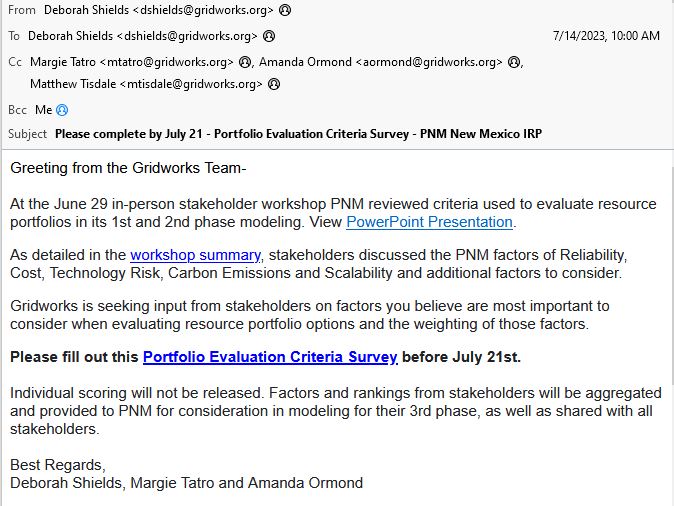This screenshot has height=506, width=674.
Task: Click the Bcc field label
Action: coord(18,110)
